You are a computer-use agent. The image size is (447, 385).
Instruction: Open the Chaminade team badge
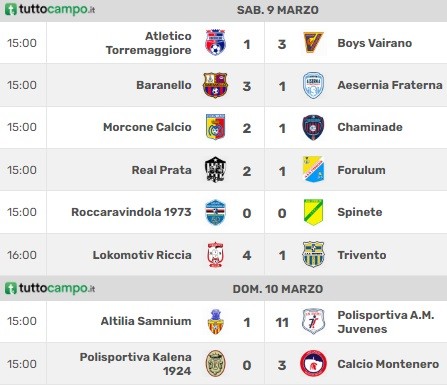313,127
